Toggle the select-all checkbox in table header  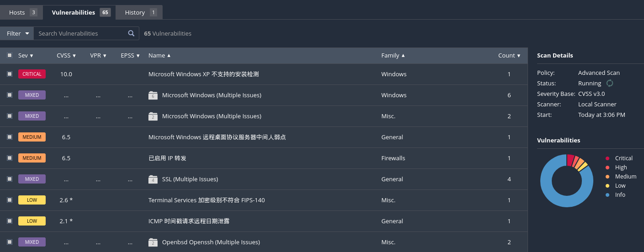click(10, 55)
